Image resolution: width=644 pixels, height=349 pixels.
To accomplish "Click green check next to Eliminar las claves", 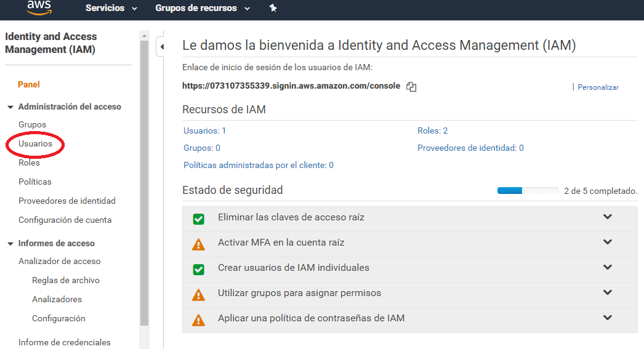I will tap(198, 219).
